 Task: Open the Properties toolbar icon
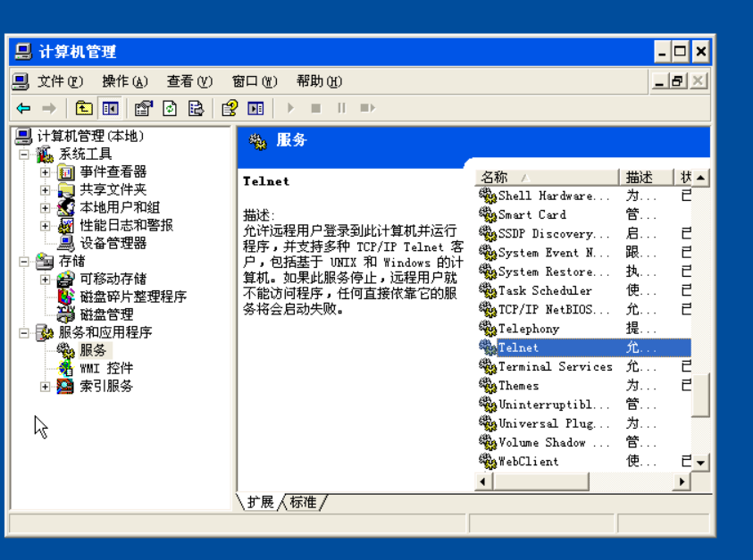pyautogui.click(x=143, y=109)
